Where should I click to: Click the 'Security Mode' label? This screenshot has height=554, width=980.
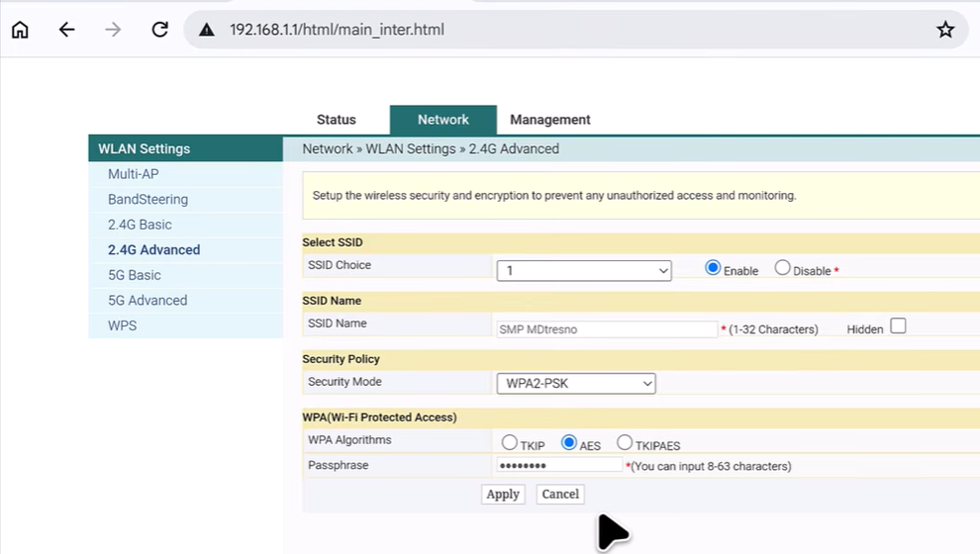pos(344,382)
